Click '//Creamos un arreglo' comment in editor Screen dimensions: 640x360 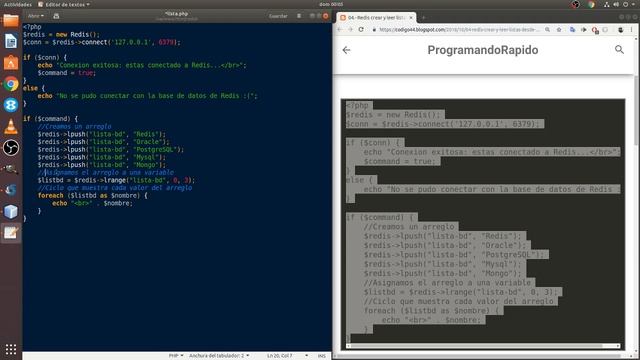[74, 127]
